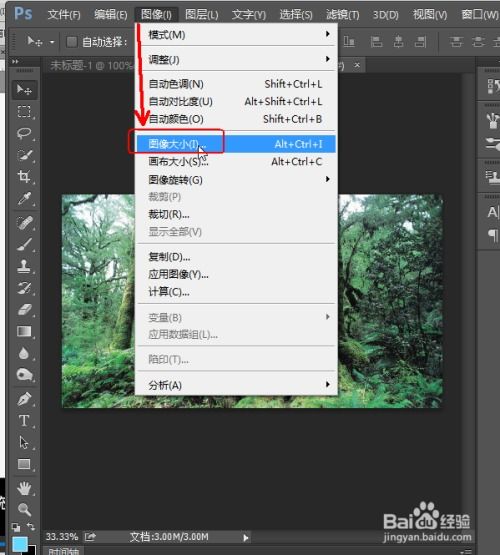Choose 画布大小(S)... menu entry
Image resolution: width=500 pixels, height=555 pixels.
point(236,161)
